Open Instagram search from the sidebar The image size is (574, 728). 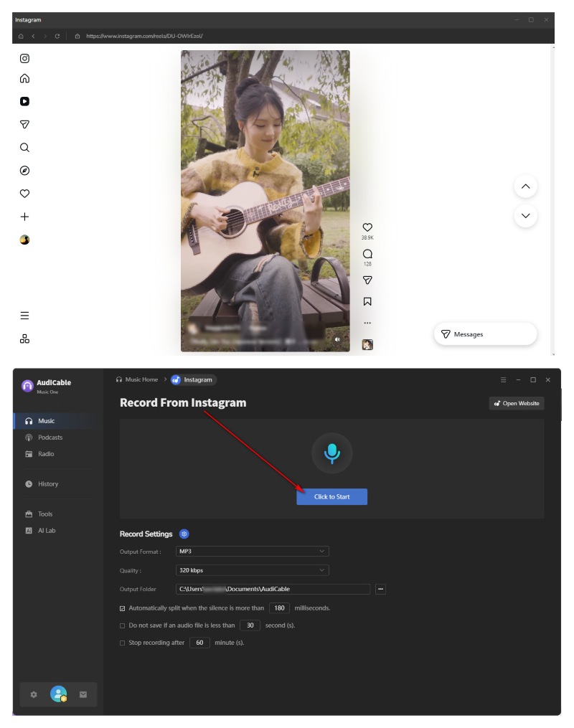pos(24,148)
